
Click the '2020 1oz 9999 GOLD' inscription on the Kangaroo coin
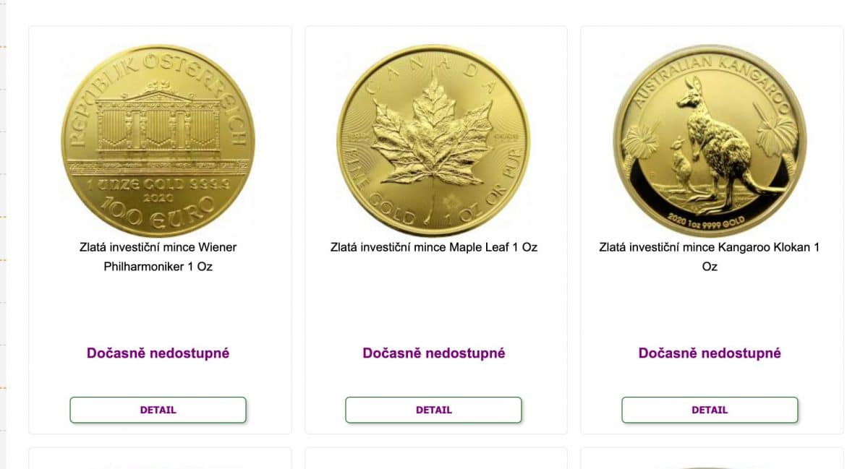pos(709,217)
